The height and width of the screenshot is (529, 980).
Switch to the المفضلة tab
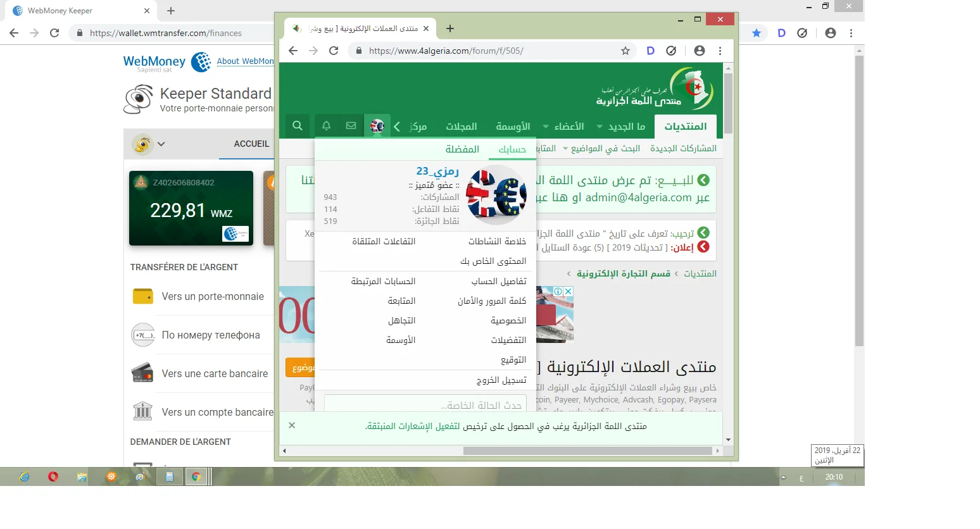click(x=462, y=149)
